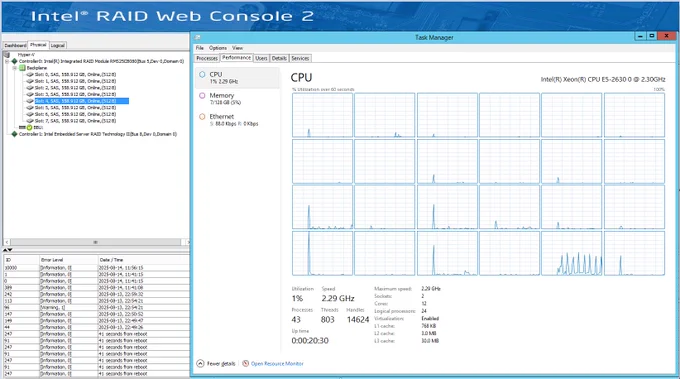
Task: Click the Slot 4 drive icon
Action: [x=30, y=101]
